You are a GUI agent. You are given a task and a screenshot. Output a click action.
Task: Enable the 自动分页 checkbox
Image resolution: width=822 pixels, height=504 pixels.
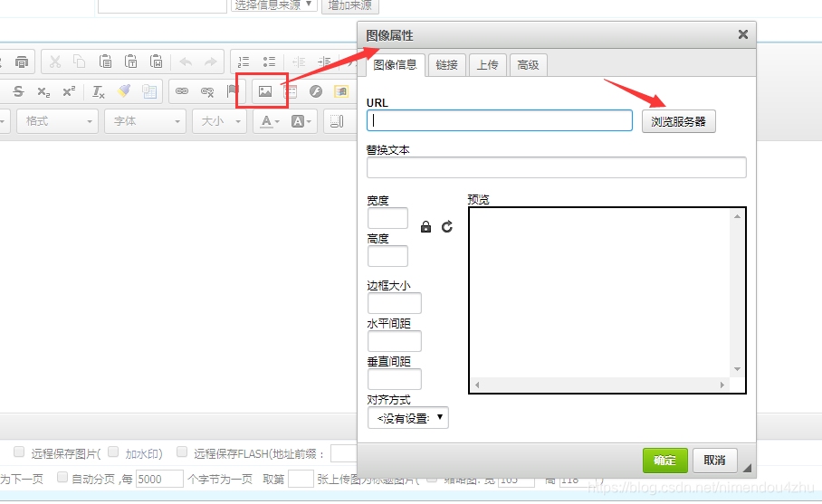62,477
